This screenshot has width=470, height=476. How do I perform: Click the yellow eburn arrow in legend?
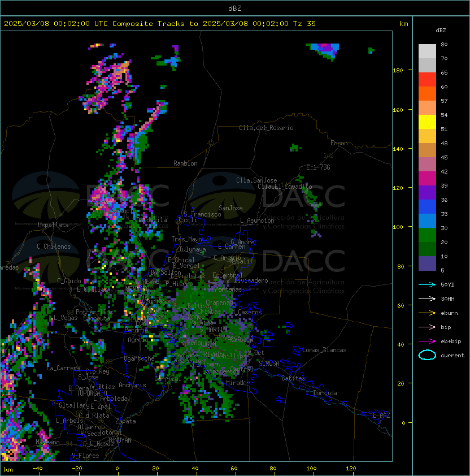[x=427, y=313]
